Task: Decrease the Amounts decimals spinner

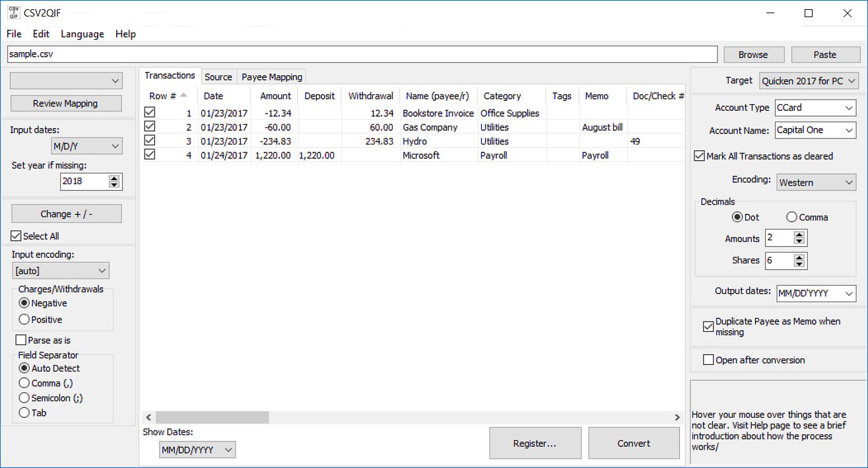Action: tap(799, 242)
